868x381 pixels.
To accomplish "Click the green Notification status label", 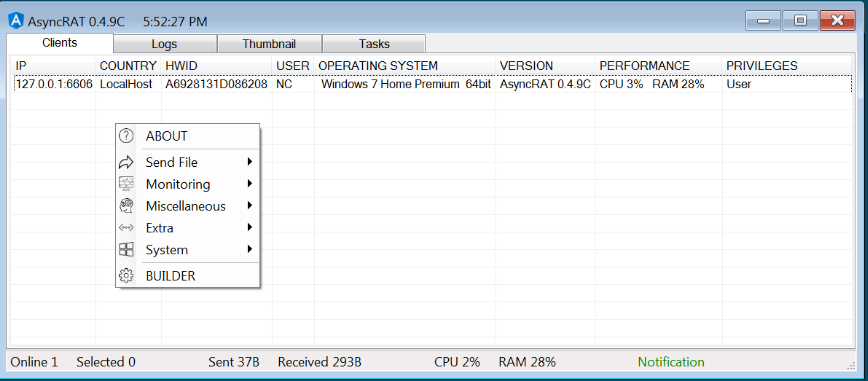I will (671, 362).
